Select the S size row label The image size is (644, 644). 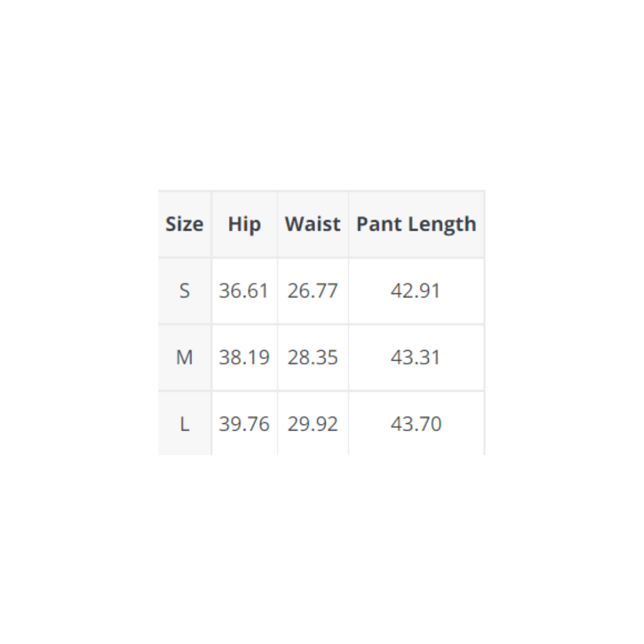coord(184,291)
